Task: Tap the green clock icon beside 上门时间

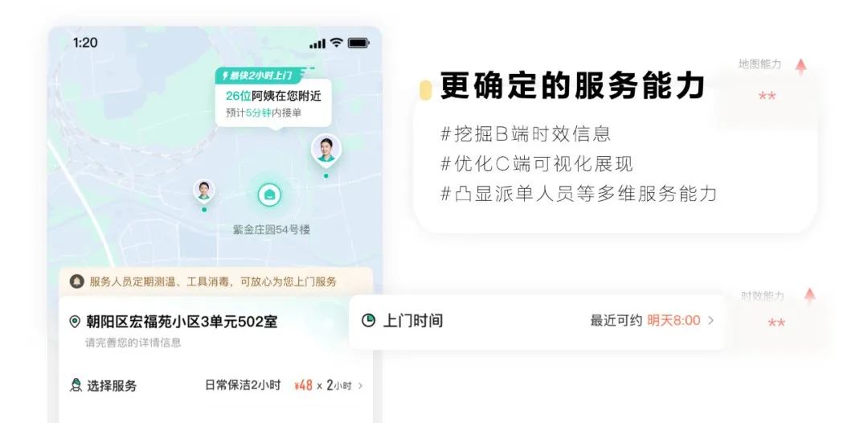Action: [x=368, y=320]
